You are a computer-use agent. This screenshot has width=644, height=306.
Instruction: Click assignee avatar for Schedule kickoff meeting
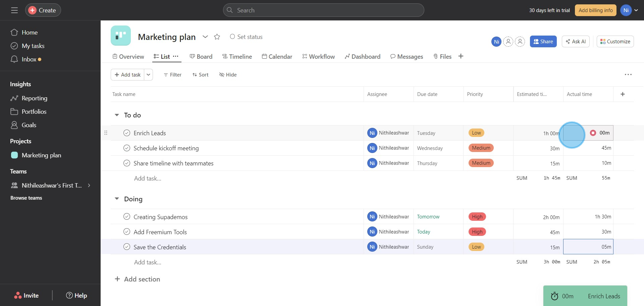click(x=372, y=148)
